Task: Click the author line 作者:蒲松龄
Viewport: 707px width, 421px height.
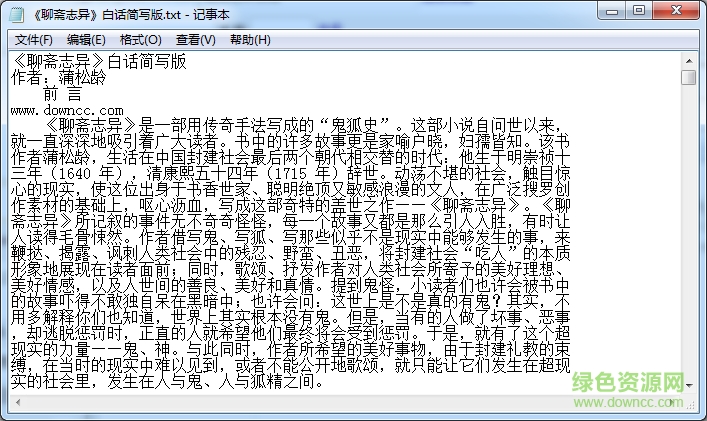Action: 59,78
